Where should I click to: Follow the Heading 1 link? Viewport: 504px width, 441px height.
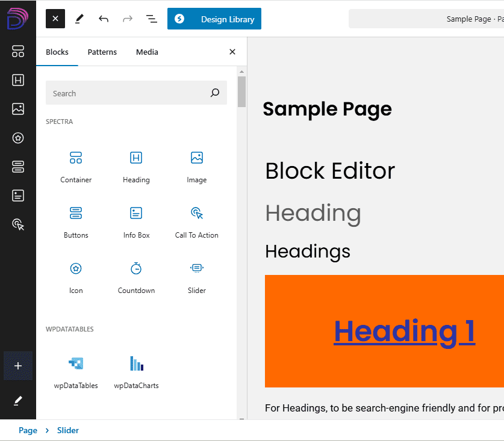tap(404, 331)
